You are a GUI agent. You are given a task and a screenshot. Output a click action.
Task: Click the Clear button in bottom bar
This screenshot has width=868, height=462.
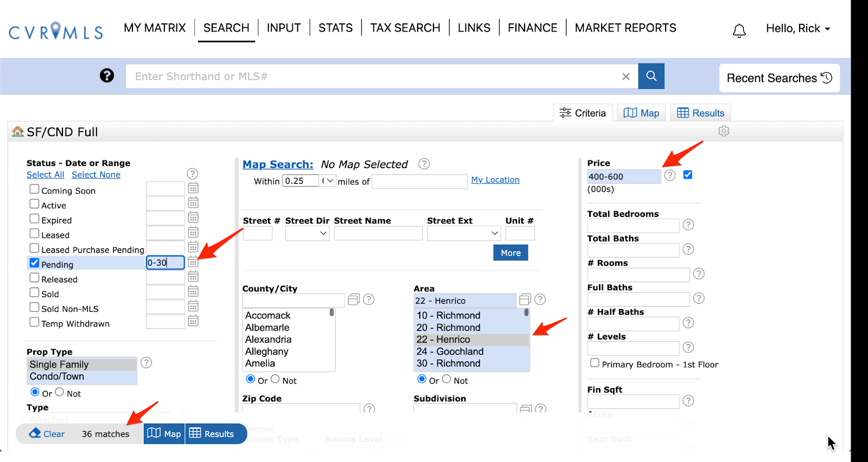pyautogui.click(x=47, y=434)
